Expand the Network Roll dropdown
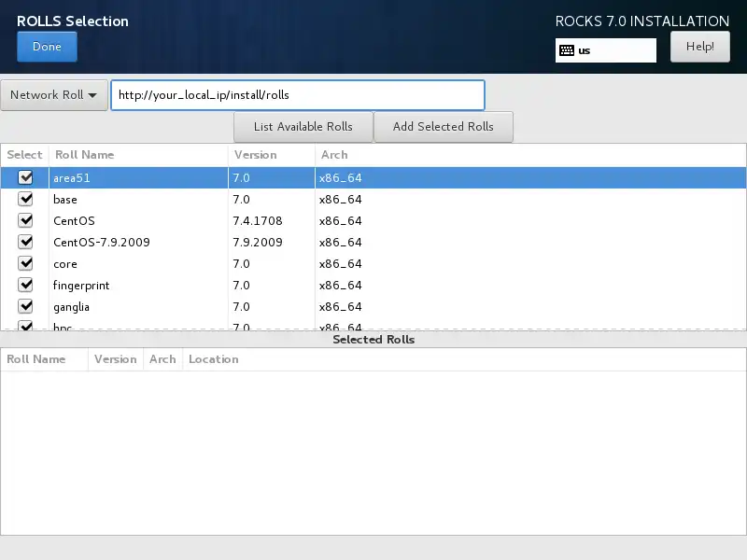 [x=54, y=95]
